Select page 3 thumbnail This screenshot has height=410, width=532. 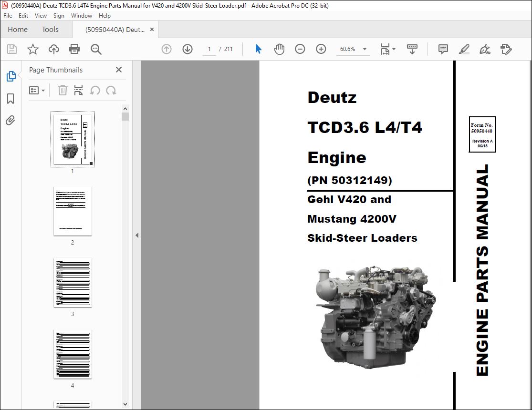[73, 283]
